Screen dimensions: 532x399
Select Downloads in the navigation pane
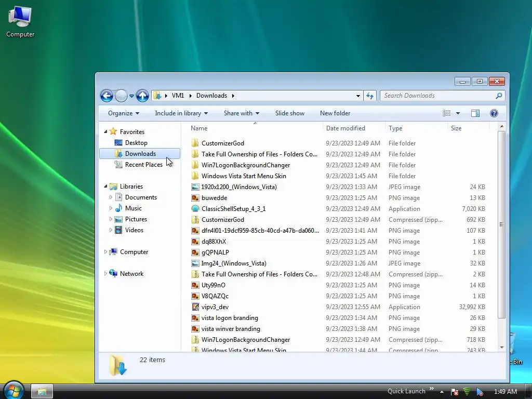140,154
